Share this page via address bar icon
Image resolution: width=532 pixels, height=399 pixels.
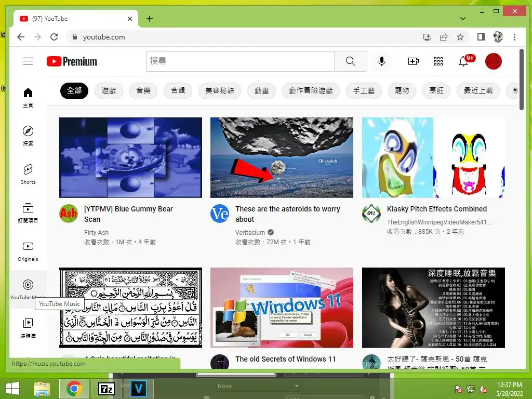444,37
